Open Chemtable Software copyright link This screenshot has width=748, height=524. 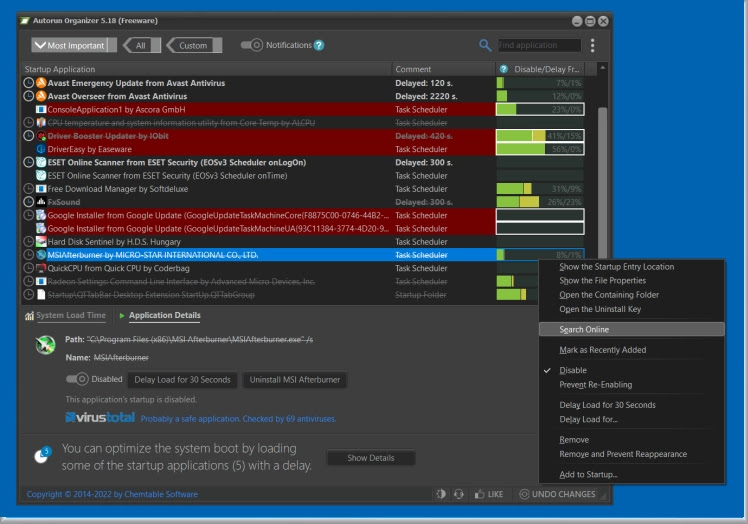112,494
